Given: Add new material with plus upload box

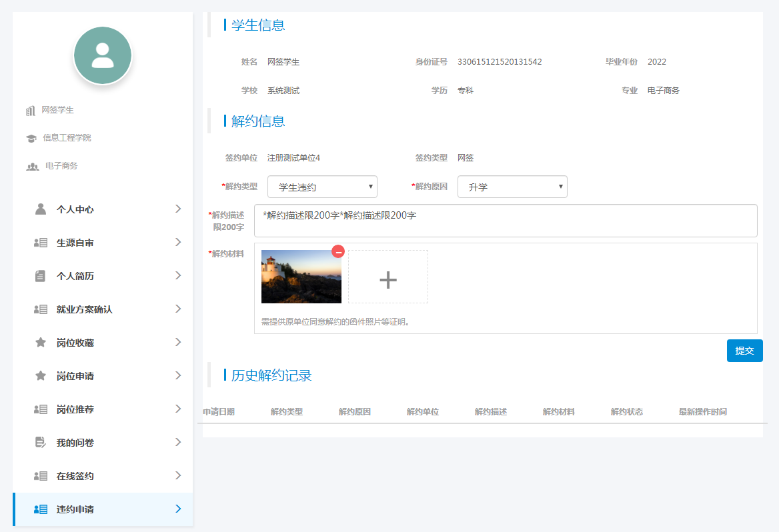Looking at the screenshot, I should coord(388,277).
